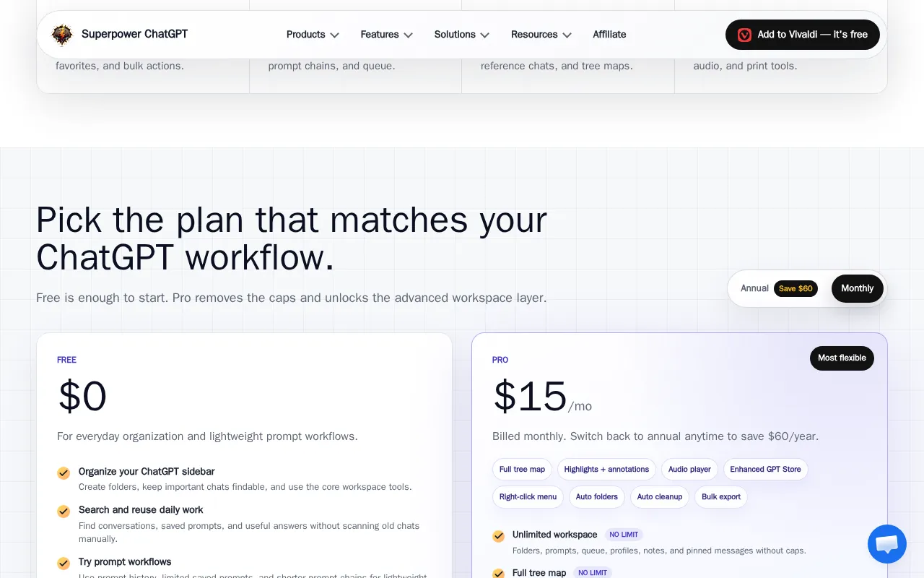
Task: Click 'Try prompt workflows' heading
Action: [x=125, y=561]
